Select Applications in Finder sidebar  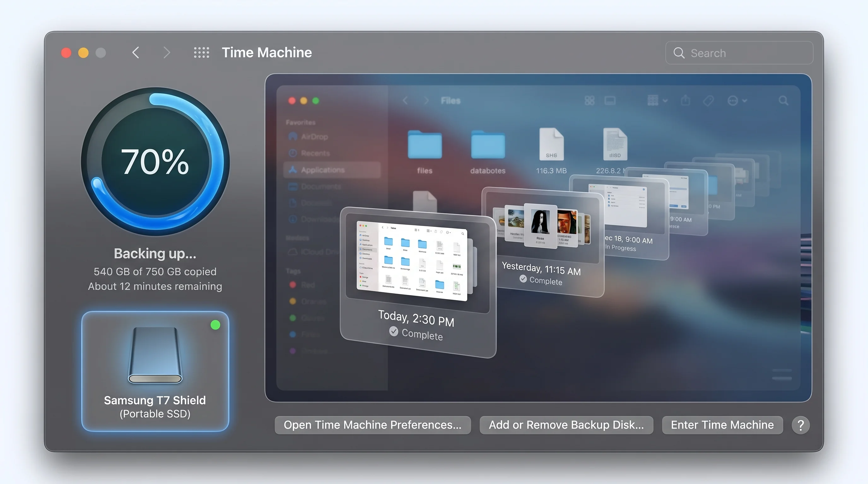pyautogui.click(x=332, y=170)
